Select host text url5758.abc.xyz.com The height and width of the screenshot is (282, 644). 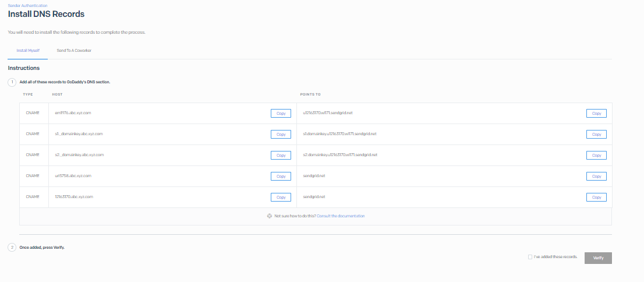tap(73, 175)
